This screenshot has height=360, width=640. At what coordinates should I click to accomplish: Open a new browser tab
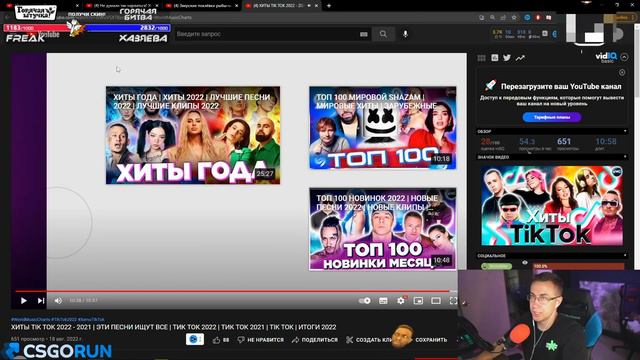click(x=329, y=6)
